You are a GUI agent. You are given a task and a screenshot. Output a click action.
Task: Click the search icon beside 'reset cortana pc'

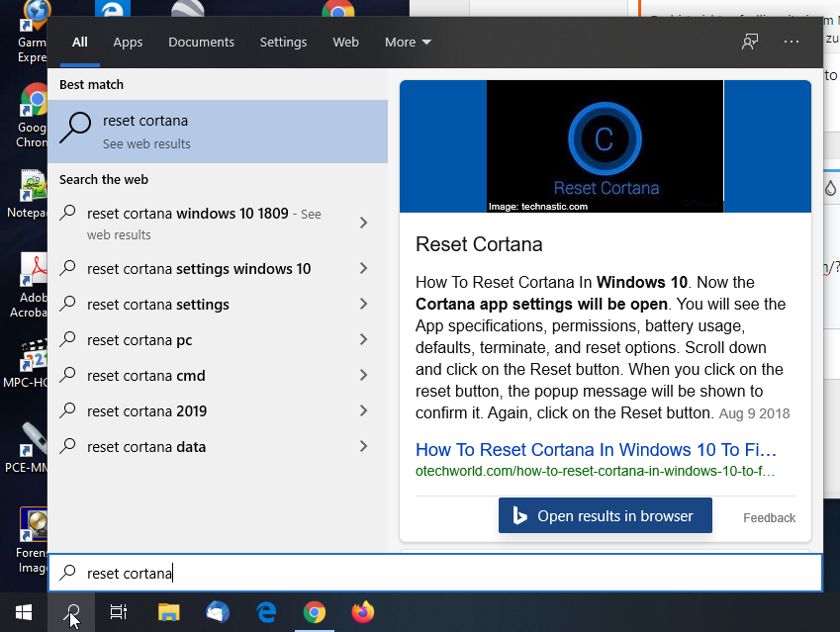pyautogui.click(x=67, y=339)
